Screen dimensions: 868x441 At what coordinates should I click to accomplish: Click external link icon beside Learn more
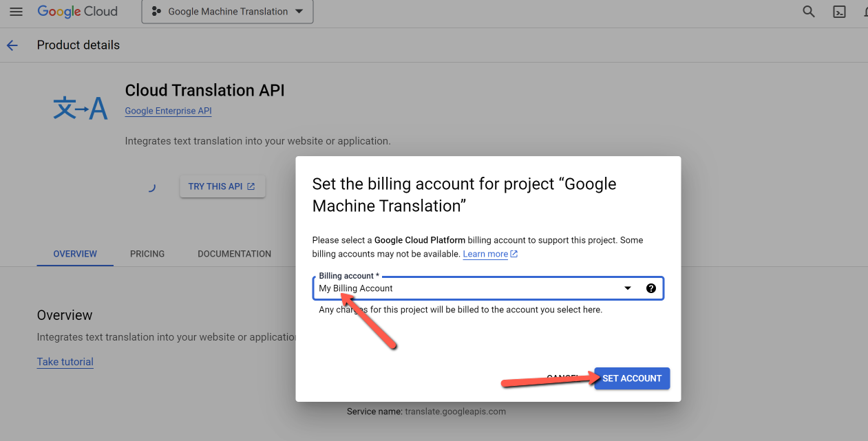click(x=514, y=255)
